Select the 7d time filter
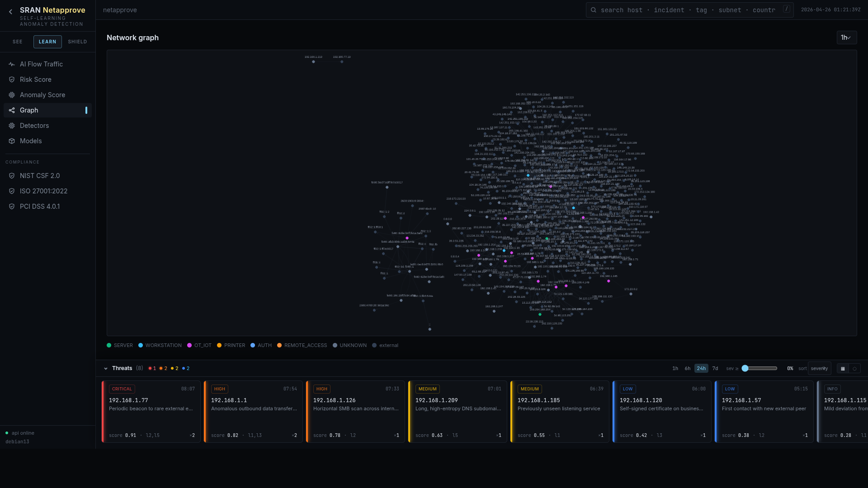 tap(715, 368)
